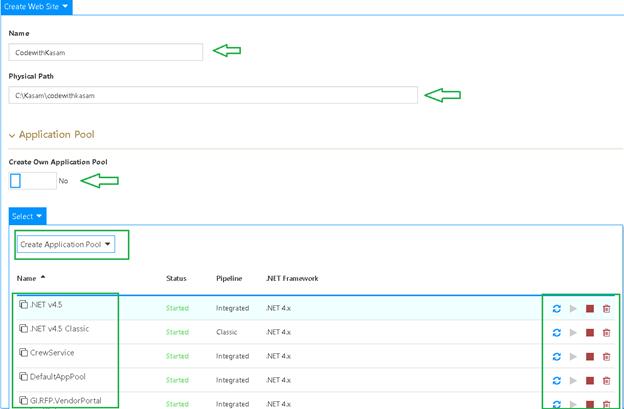
Task: Toggle Create Own Application Pool switch
Action: pos(33,181)
